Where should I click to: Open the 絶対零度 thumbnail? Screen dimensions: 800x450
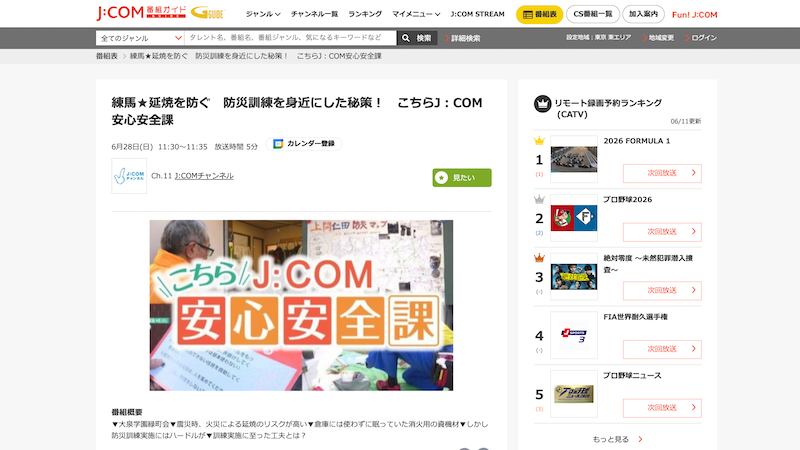(x=573, y=277)
